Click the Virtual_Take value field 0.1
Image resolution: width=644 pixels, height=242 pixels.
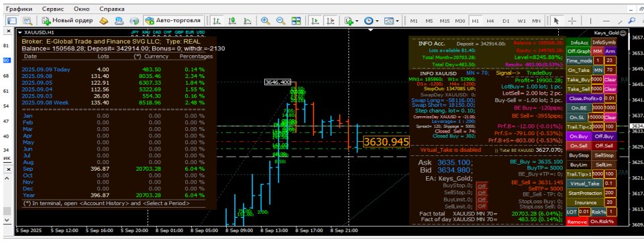(610, 184)
